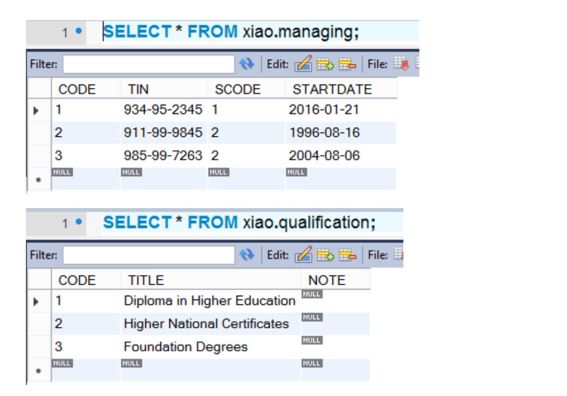Click insert new row icon in managing grid

coord(325,64)
